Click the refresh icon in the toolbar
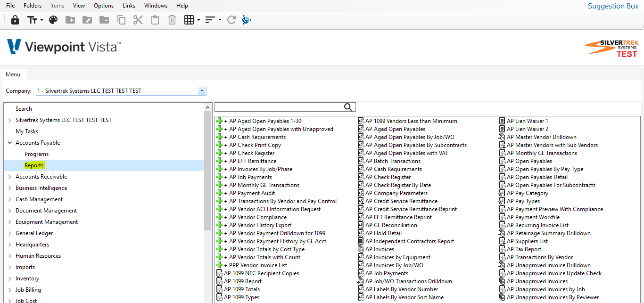Image resolution: width=644 pixels, height=303 pixels. [x=231, y=20]
